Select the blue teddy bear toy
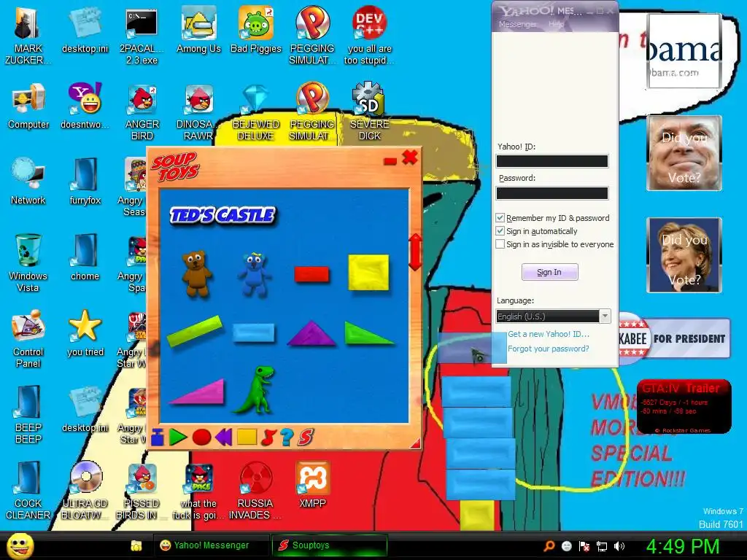Viewport: 747px width, 560px height. (x=255, y=275)
